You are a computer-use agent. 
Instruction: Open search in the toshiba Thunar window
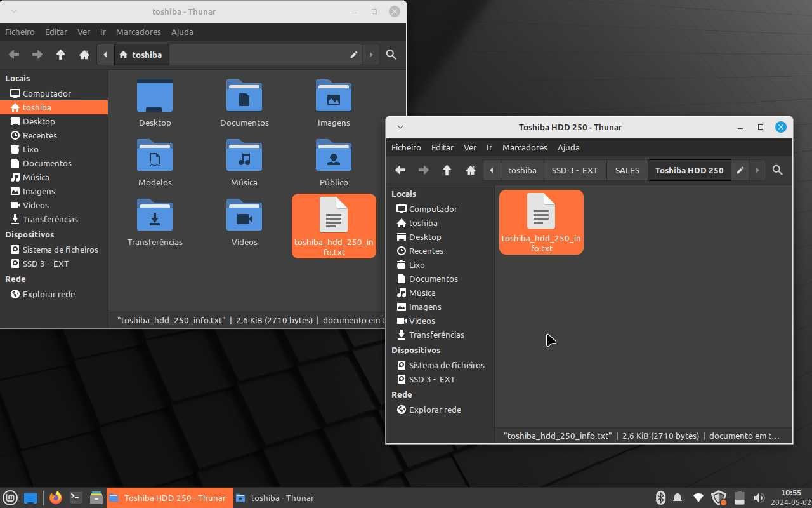[391, 55]
